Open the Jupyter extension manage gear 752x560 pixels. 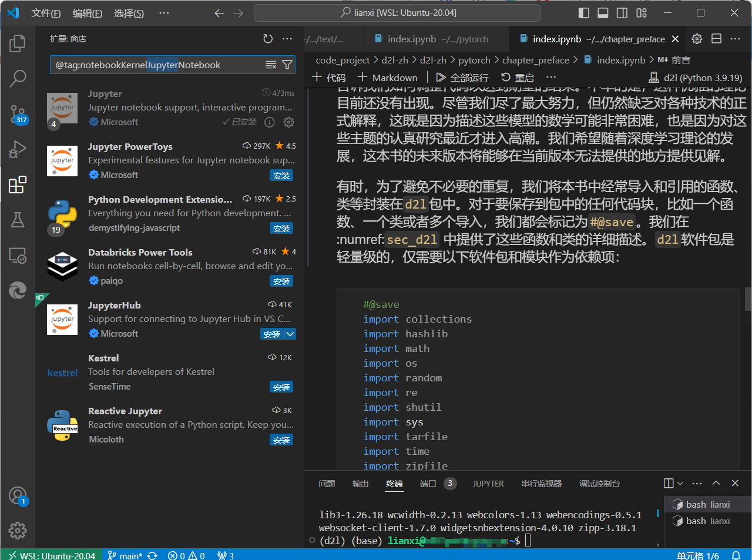pos(288,122)
